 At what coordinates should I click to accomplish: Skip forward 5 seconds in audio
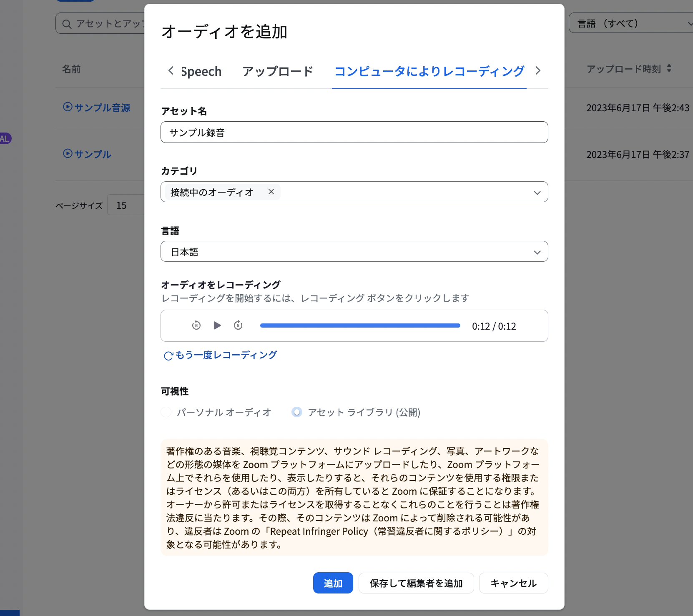point(238,326)
